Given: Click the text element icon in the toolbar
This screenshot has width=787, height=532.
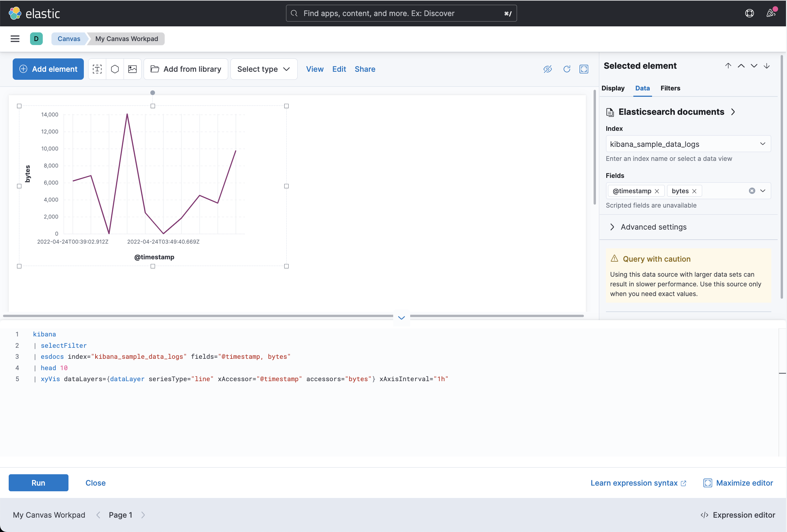Looking at the screenshot, I should point(97,69).
